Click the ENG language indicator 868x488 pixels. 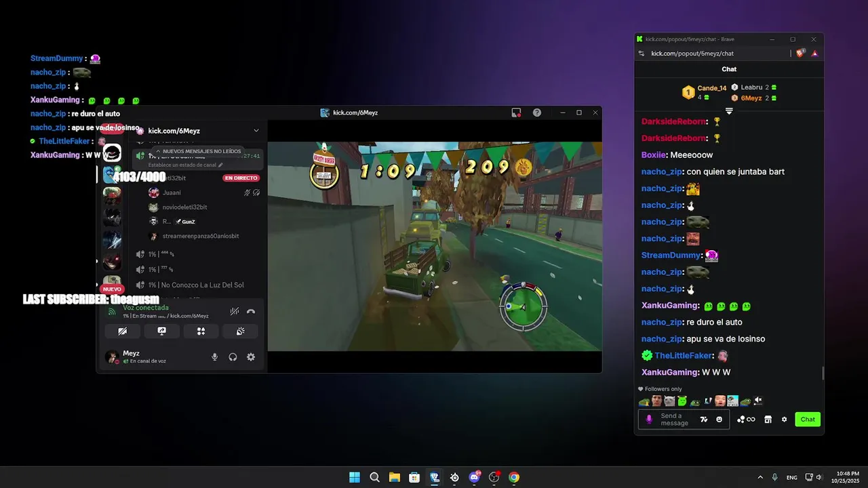point(791,478)
